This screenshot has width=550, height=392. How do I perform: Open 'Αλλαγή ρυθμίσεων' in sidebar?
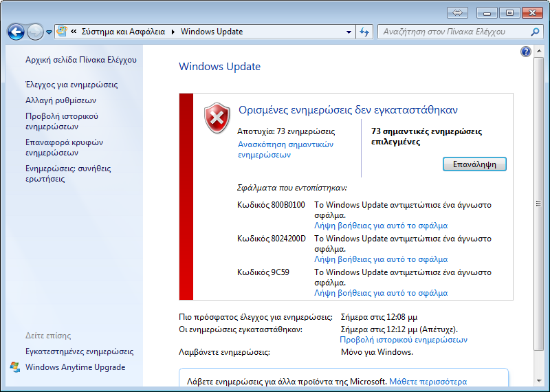pyautogui.click(x=60, y=100)
